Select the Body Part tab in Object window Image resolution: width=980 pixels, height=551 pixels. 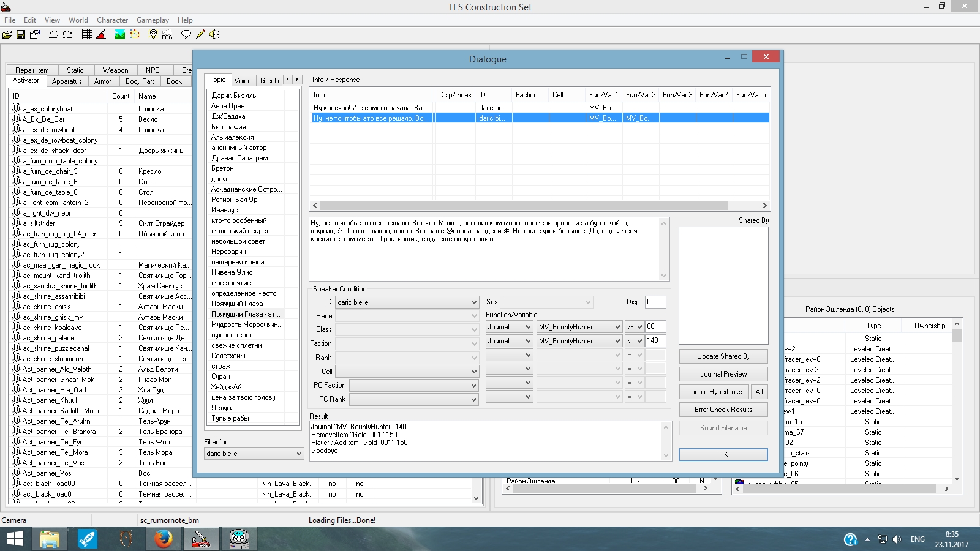point(140,81)
